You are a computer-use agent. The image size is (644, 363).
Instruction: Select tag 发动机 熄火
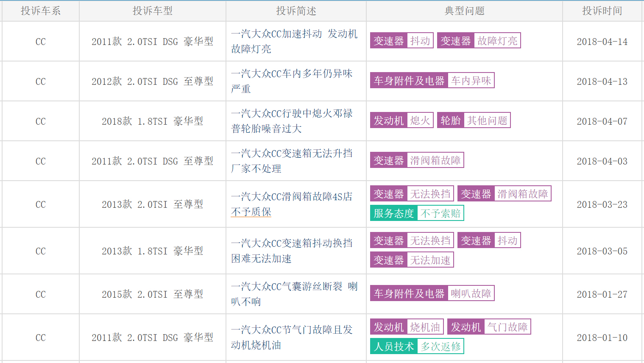click(x=402, y=120)
